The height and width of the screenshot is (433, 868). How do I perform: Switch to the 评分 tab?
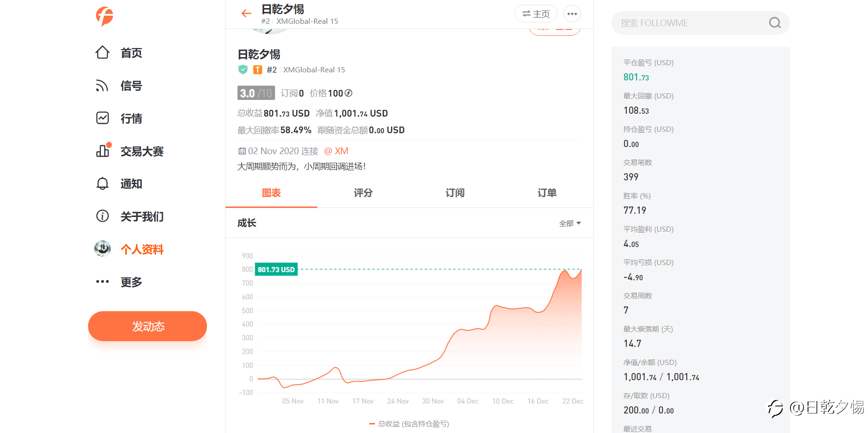[x=363, y=193]
